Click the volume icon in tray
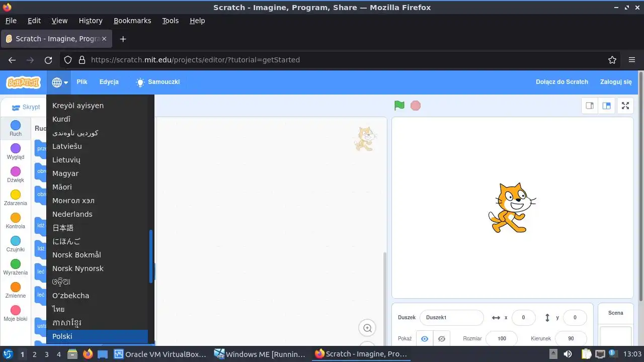 click(x=568, y=354)
